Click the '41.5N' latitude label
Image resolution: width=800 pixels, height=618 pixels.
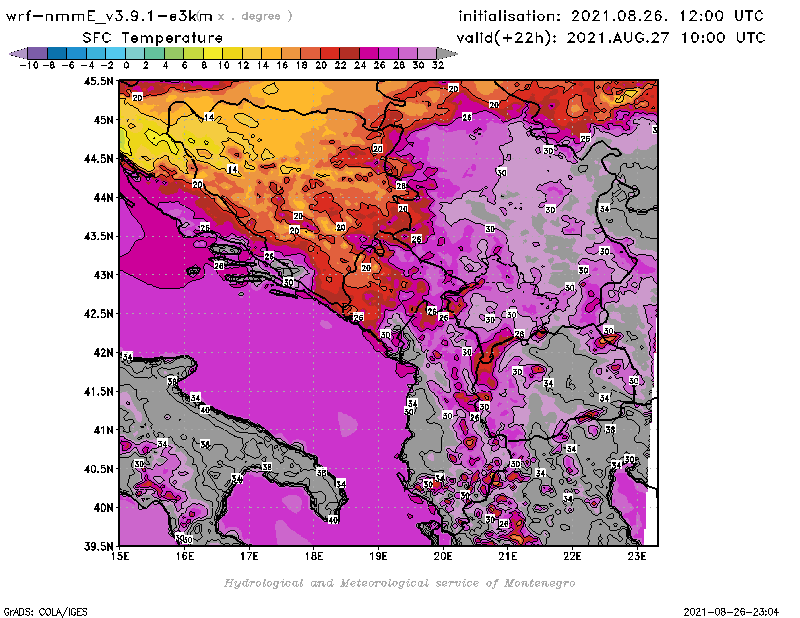[98, 391]
